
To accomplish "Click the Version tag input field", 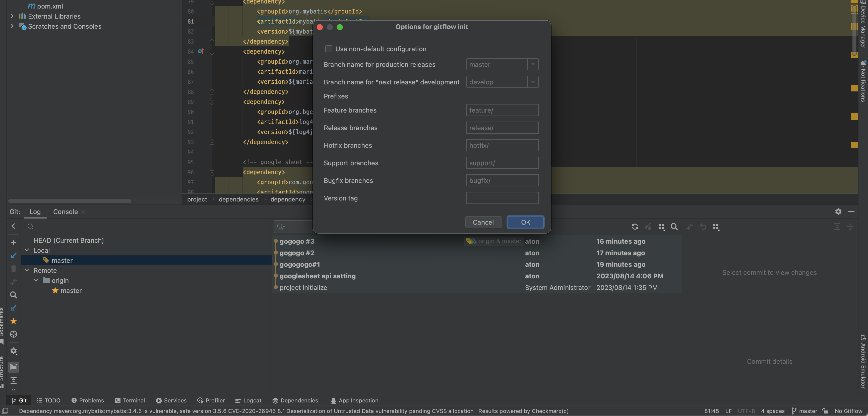I will [x=502, y=198].
